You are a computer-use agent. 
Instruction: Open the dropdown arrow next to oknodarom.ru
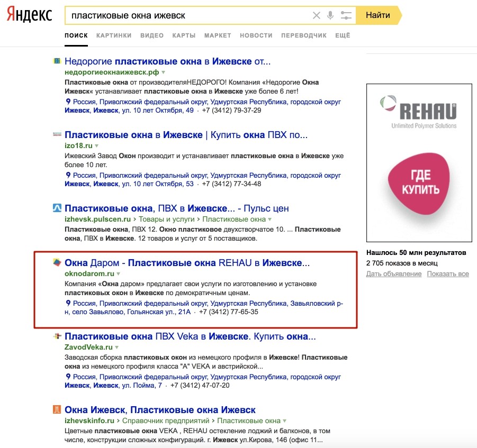119,274
